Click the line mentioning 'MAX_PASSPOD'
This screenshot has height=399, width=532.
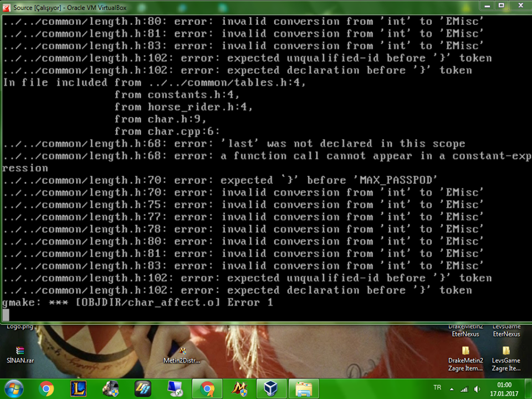click(x=220, y=180)
